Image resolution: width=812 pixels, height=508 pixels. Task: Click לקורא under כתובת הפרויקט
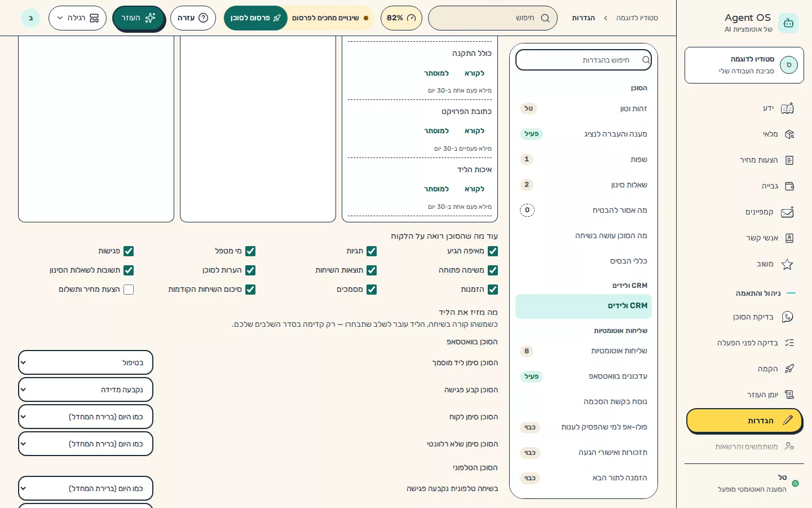tap(474, 131)
